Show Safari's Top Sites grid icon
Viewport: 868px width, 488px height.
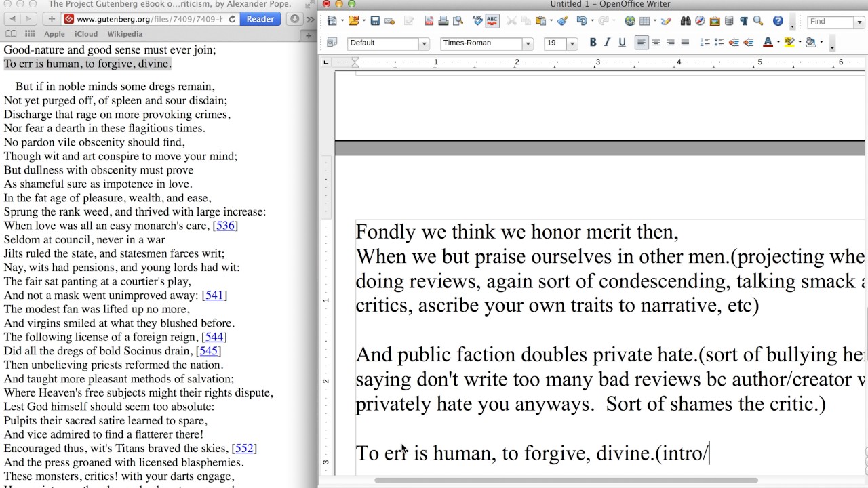click(29, 34)
